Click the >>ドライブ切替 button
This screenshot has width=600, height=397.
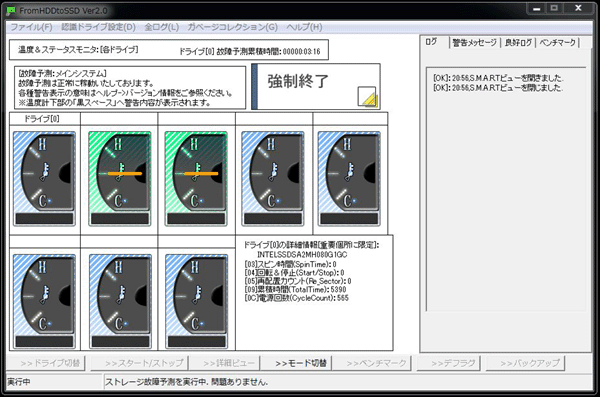point(46,363)
